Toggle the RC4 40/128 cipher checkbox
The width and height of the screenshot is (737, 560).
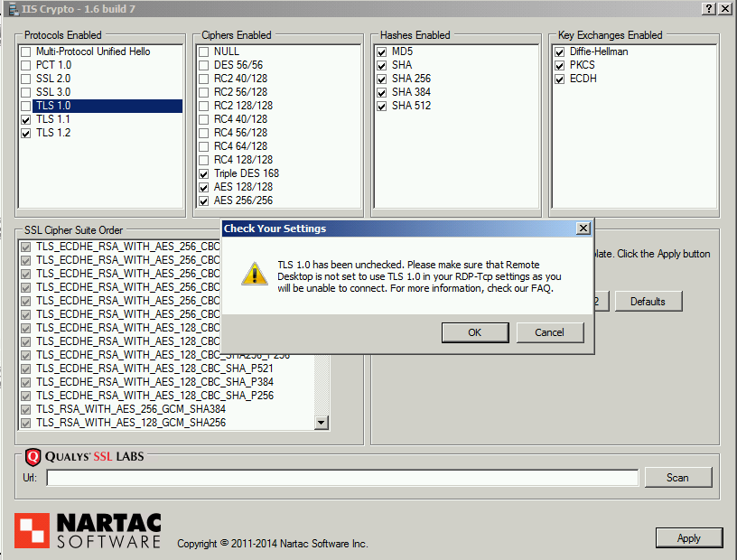[203, 120]
